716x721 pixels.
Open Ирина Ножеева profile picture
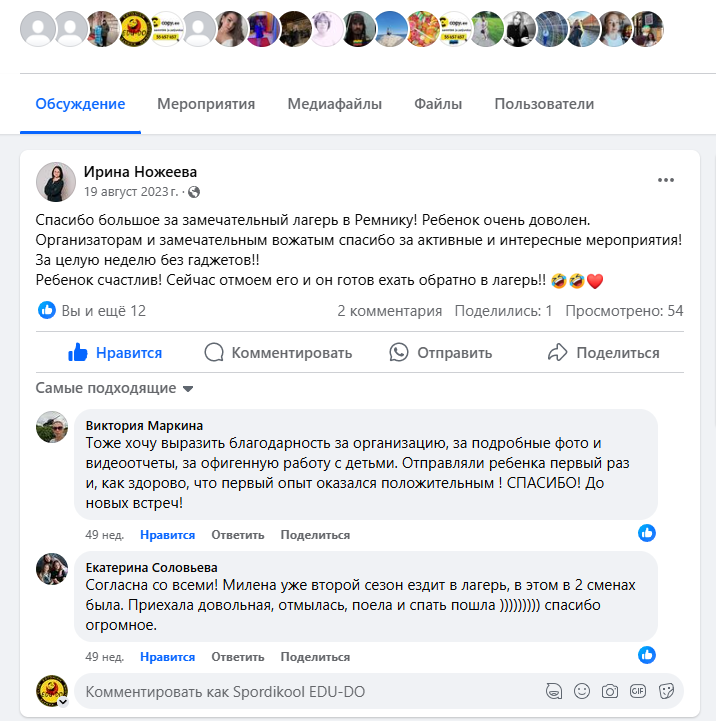[56, 182]
